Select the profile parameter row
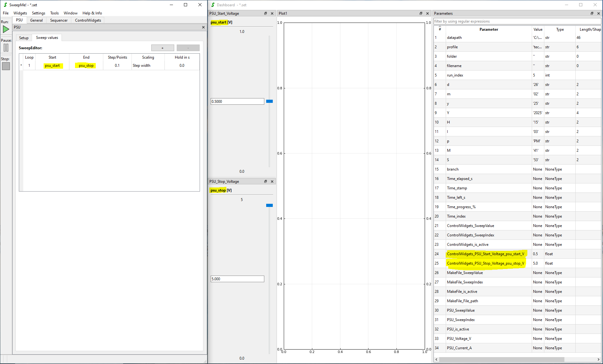Screen dimensions: 603x364 click(517, 47)
